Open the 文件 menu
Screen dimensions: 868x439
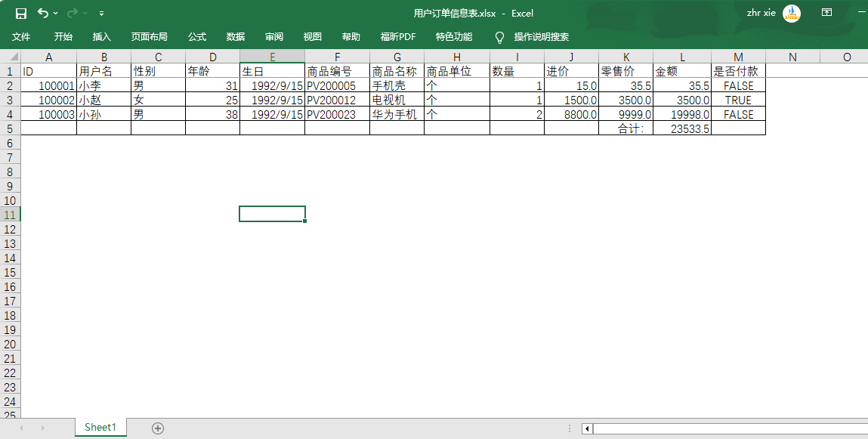21,36
